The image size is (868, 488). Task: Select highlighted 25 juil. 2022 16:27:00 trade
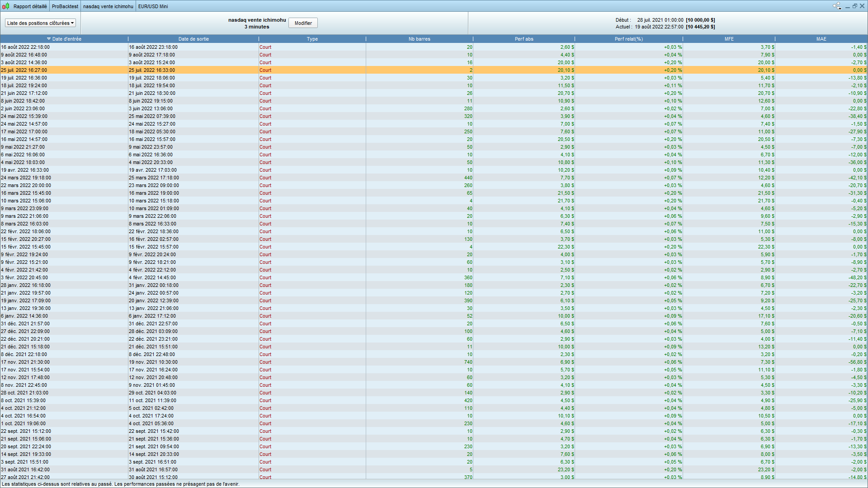[x=24, y=70]
